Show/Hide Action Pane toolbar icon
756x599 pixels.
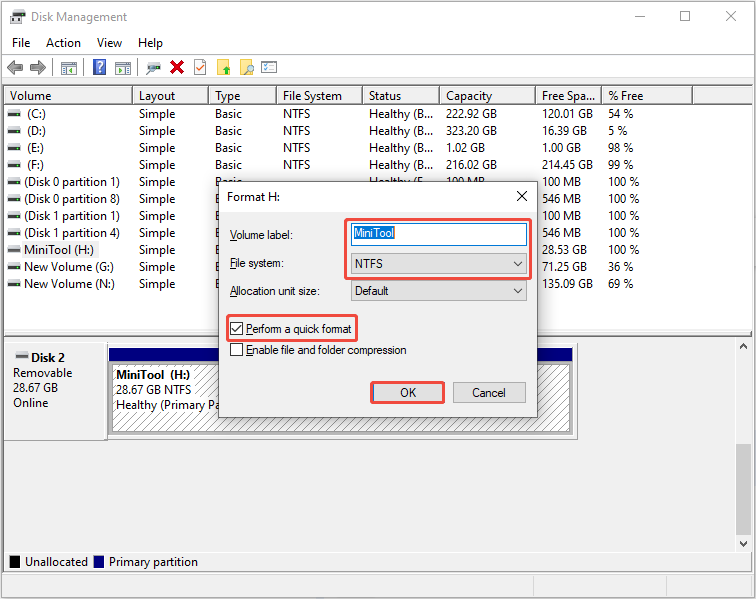pos(122,68)
